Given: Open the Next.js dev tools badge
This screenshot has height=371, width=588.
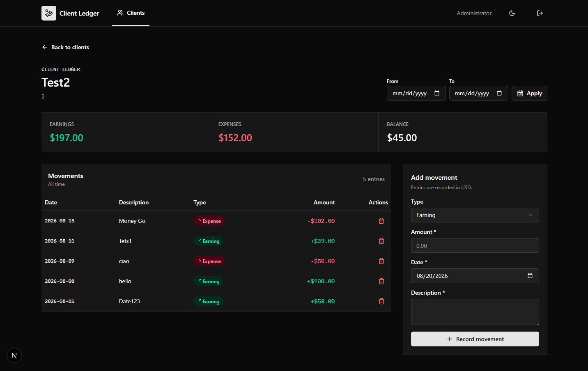Looking at the screenshot, I should pos(14,355).
